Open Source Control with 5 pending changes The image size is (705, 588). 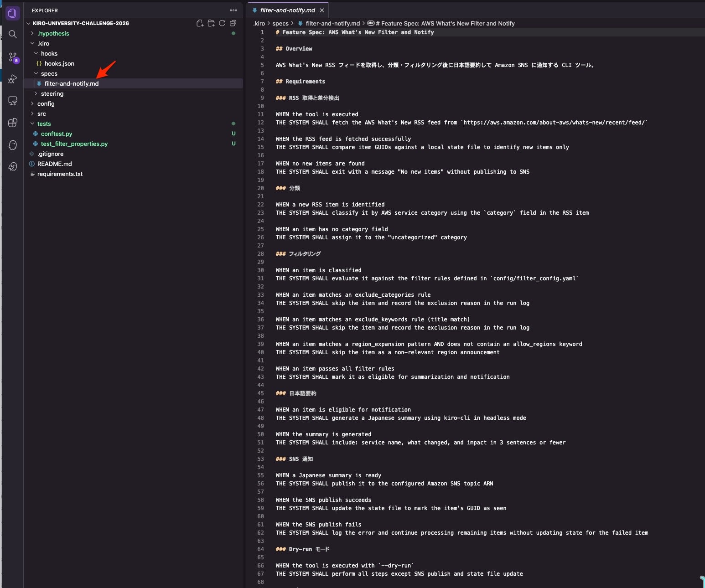(x=13, y=57)
